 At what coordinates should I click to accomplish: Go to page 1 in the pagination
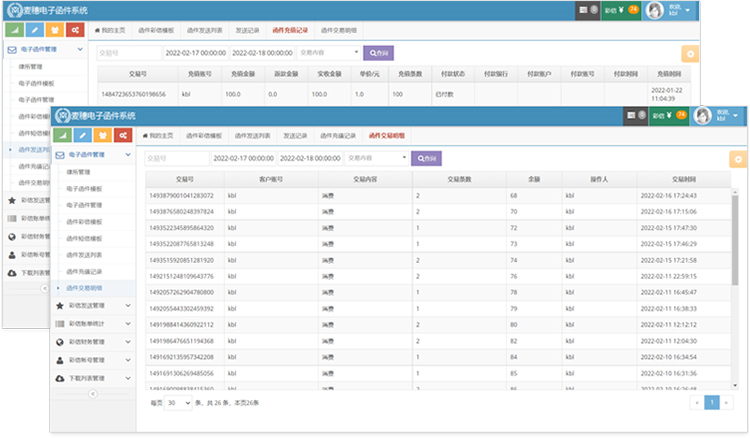pos(712,402)
